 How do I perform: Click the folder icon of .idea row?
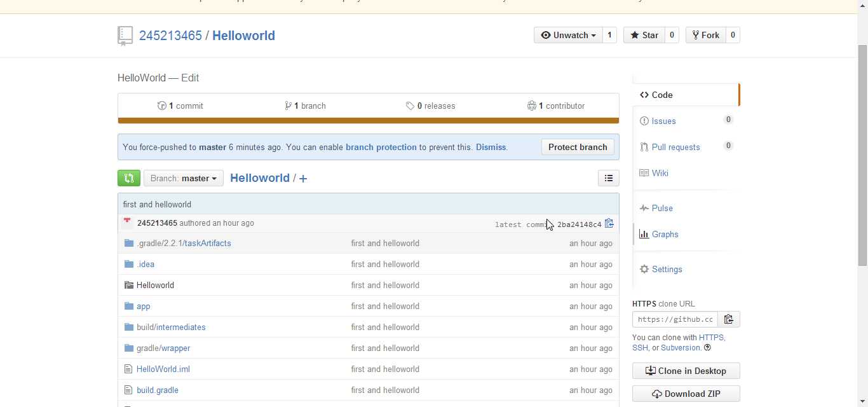[129, 264]
